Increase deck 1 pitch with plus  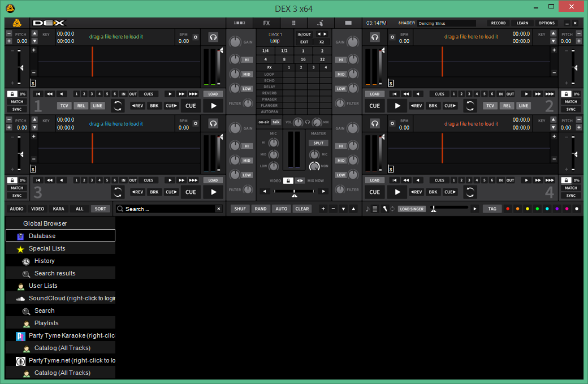click(x=9, y=41)
